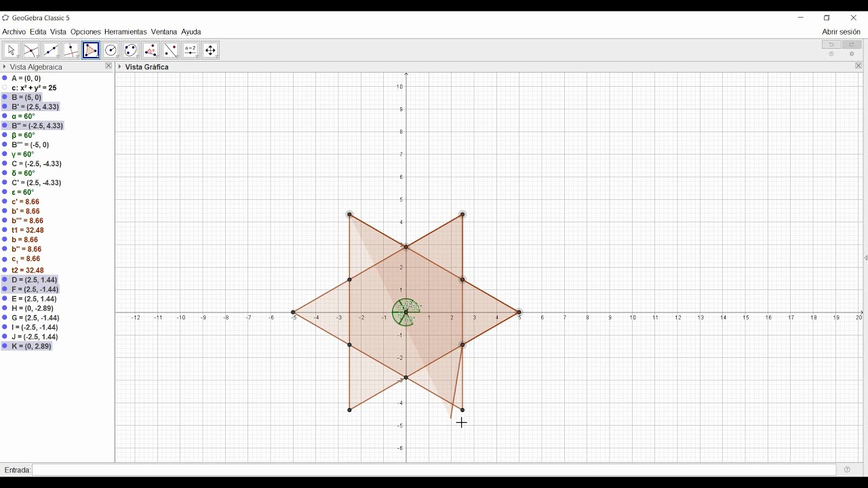
Task: Hide angle α = 60°
Action: (5, 117)
